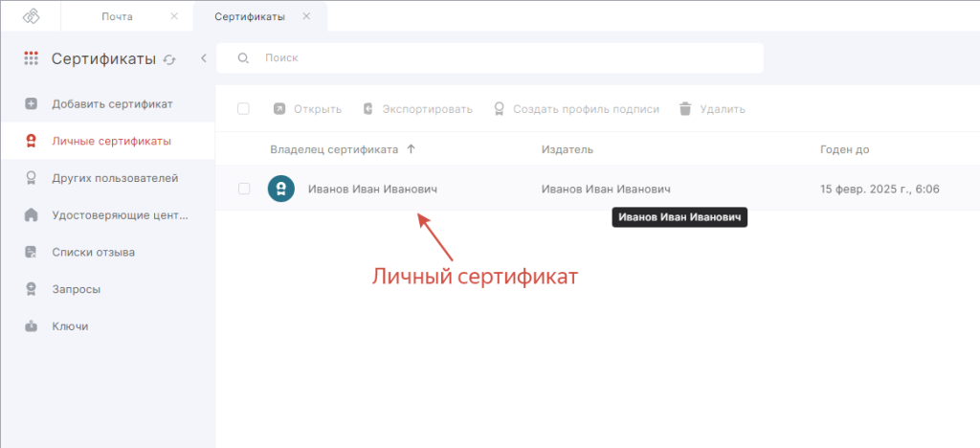Click owner name Иванов Иван Иванович
This screenshot has width=980, height=448.
tap(372, 189)
